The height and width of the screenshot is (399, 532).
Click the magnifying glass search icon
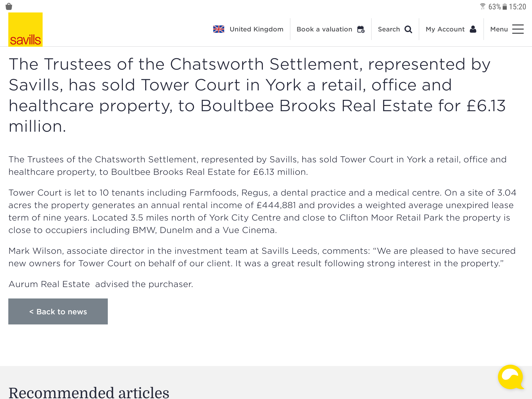408,29
